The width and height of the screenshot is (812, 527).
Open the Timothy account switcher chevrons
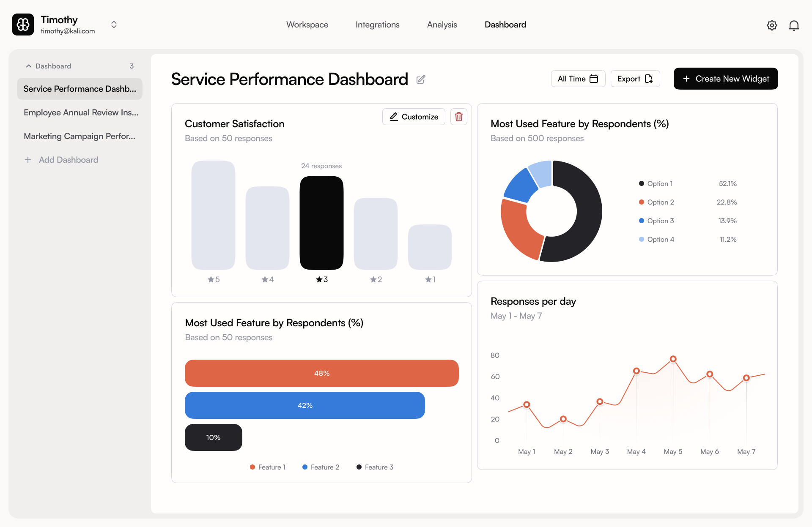[114, 25]
